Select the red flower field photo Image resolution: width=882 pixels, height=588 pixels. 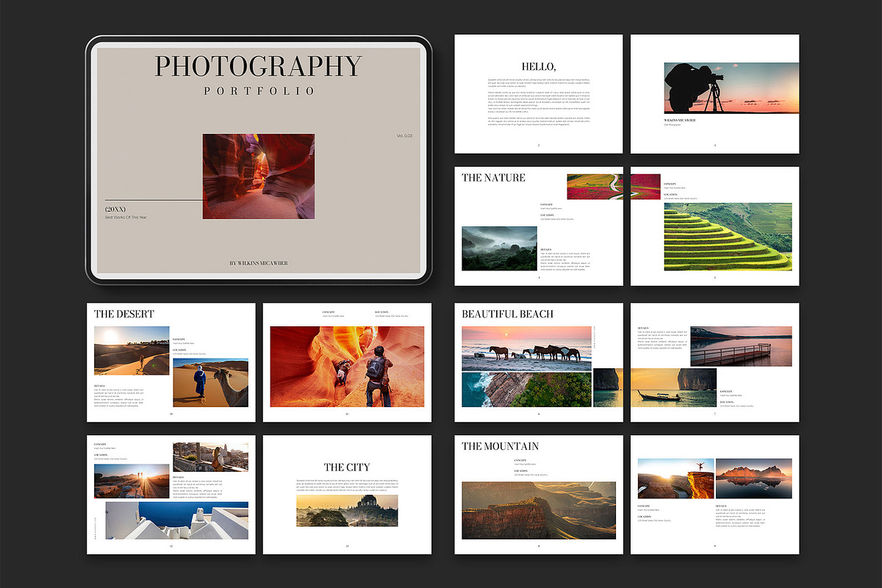pyautogui.click(x=614, y=187)
